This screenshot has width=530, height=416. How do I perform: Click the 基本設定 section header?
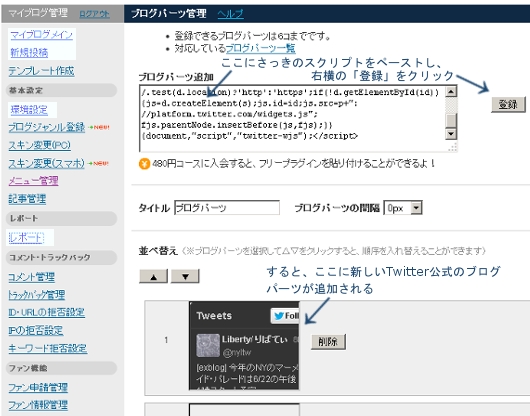[x=61, y=90]
